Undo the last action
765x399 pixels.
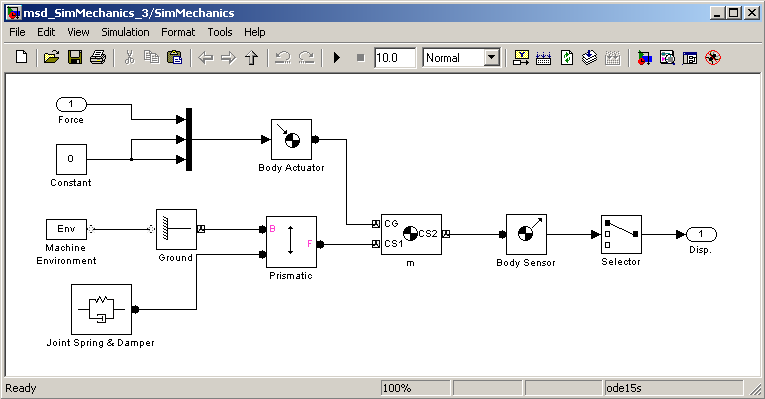pos(282,58)
